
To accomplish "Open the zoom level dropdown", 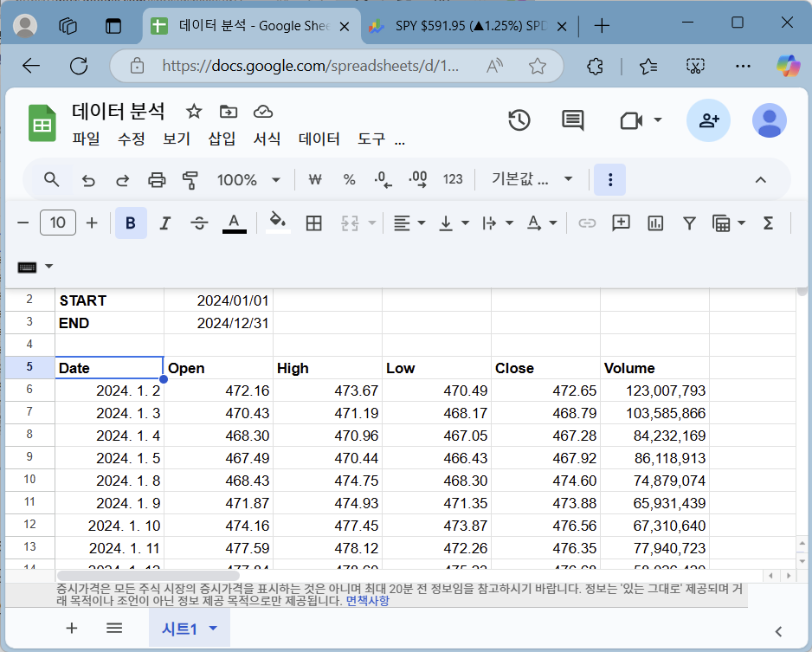I will (x=248, y=179).
